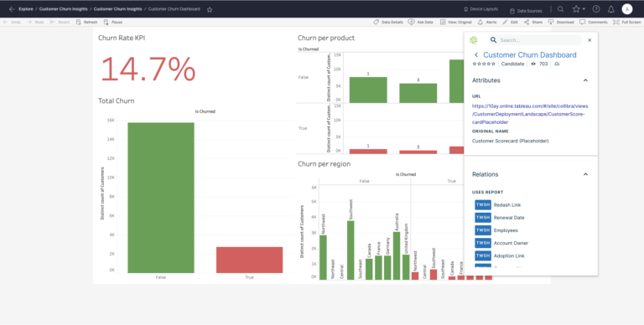Select green product 3 bar in Churn per product
Screen dimensions: 644x325
coord(418,93)
